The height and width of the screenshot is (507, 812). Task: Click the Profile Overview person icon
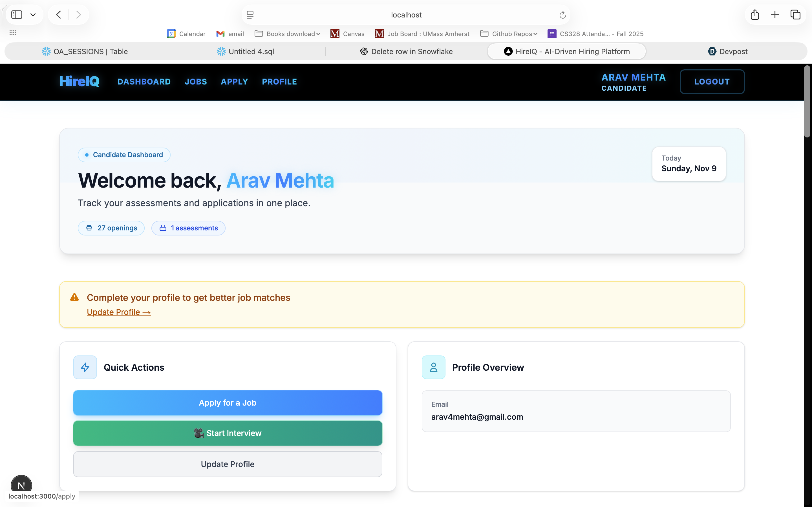pos(434,367)
